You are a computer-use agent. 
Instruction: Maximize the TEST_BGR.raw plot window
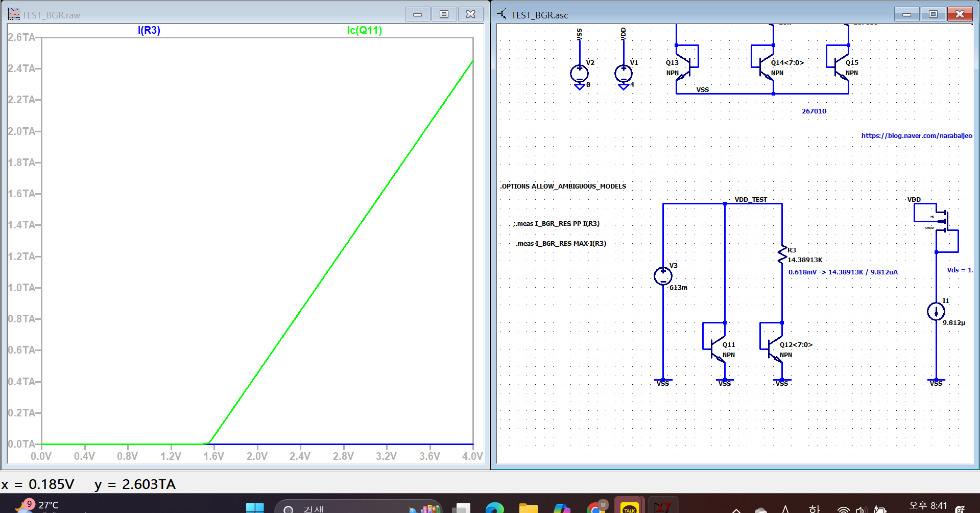click(444, 14)
